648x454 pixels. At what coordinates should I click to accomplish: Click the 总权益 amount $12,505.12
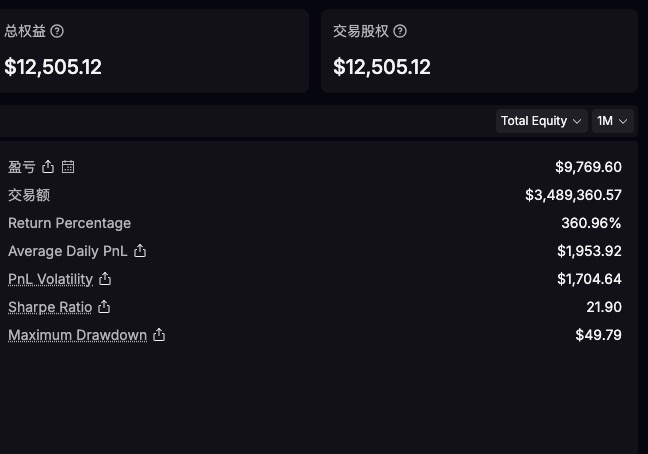(x=53, y=67)
